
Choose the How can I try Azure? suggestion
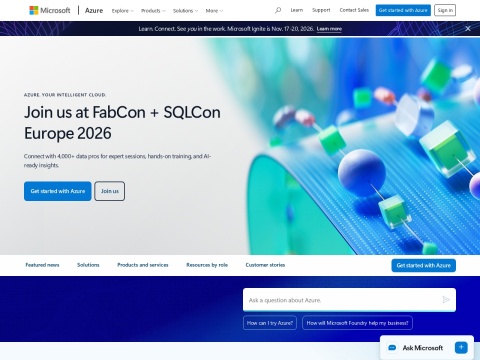tap(270, 323)
